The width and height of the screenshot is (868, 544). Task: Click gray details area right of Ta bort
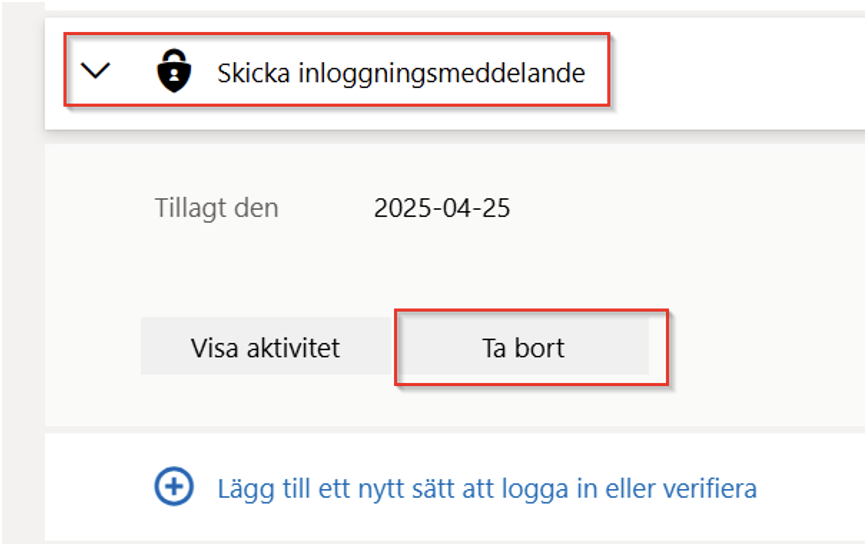pos(767,346)
